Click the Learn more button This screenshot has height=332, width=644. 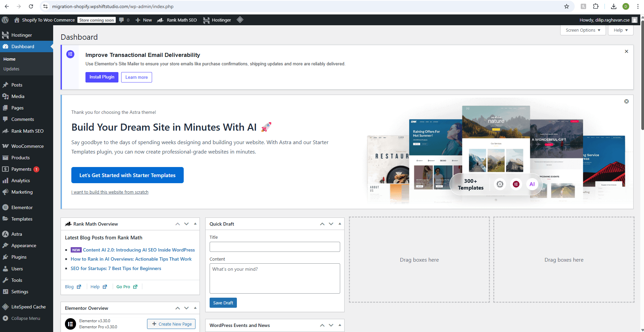[137, 77]
